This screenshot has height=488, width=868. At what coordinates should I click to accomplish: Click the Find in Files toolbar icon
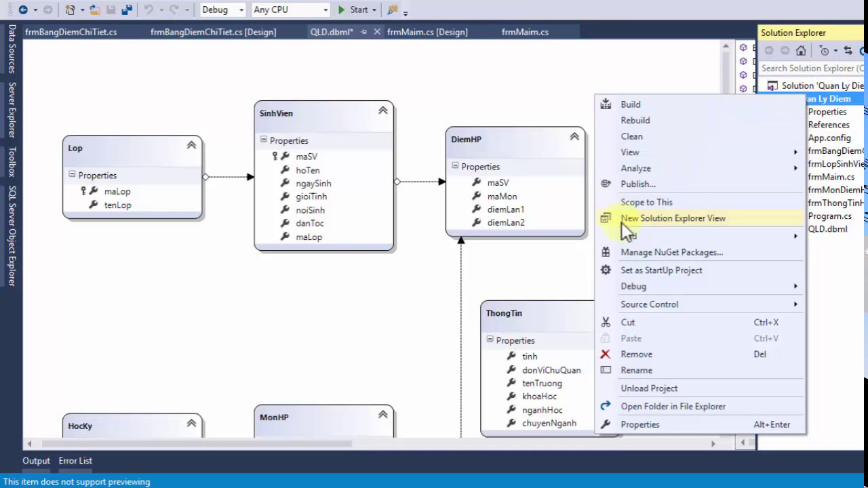tap(393, 9)
